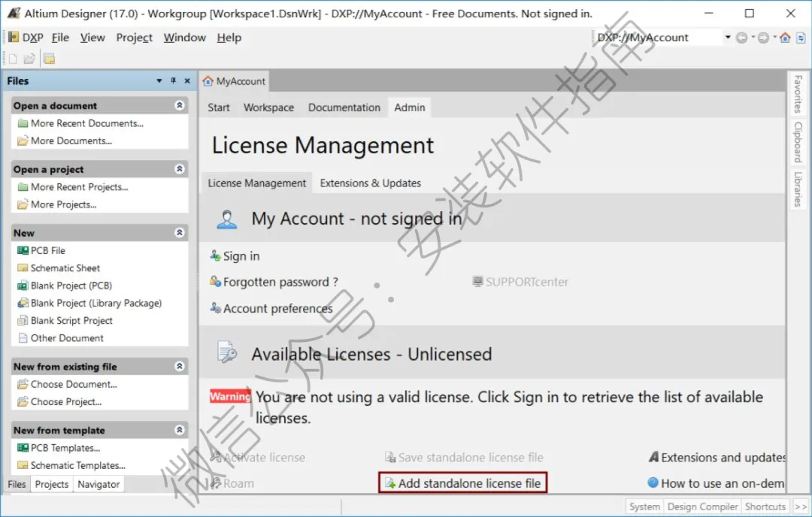The image size is (812, 517).
Task: Open the Clipboard side panel
Action: tap(798, 141)
